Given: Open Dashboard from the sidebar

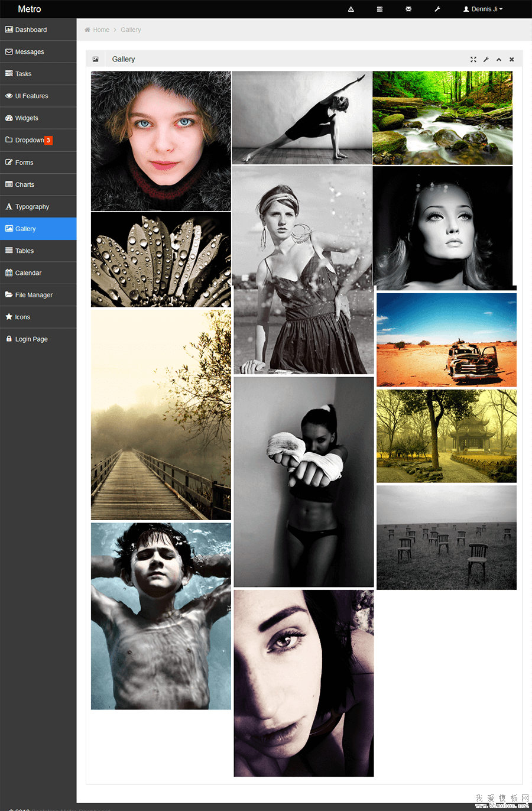Looking at the screenshot, I should point(31,30).
